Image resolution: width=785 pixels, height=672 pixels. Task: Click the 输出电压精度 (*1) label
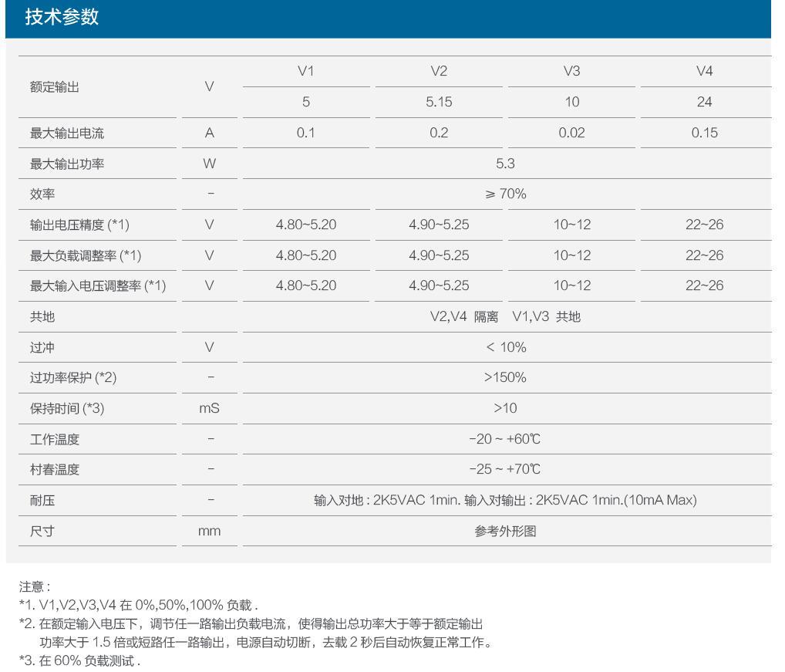[79, 225]
